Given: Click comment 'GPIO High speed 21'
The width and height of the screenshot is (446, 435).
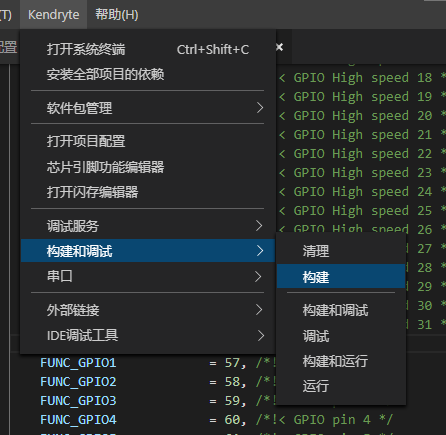Looking at the screenshot, I should tap(363, 135).
